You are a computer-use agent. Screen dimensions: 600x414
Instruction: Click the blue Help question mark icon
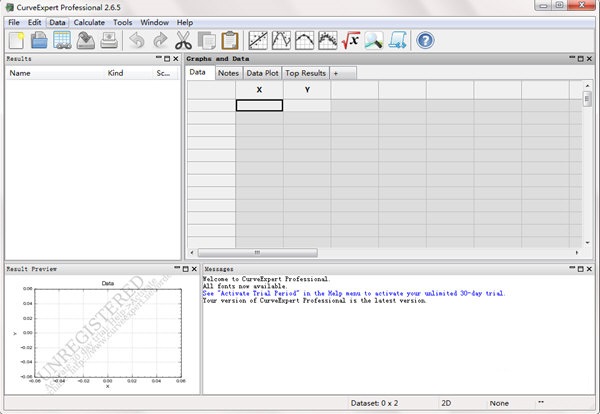click(426, 41)
